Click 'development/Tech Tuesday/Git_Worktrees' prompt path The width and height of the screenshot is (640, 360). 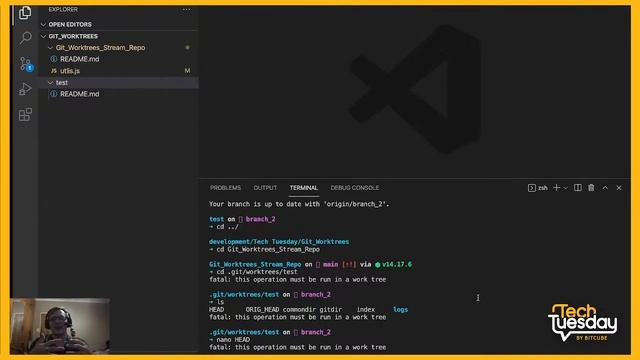click(x=279, y=242)
